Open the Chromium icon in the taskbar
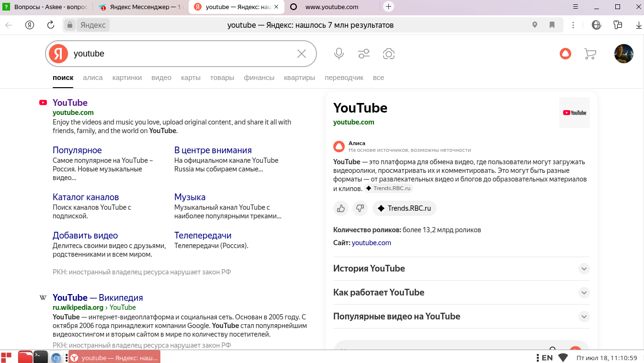Image resolution: width=644 pixels, height=363 pixels. pos(56,358)
